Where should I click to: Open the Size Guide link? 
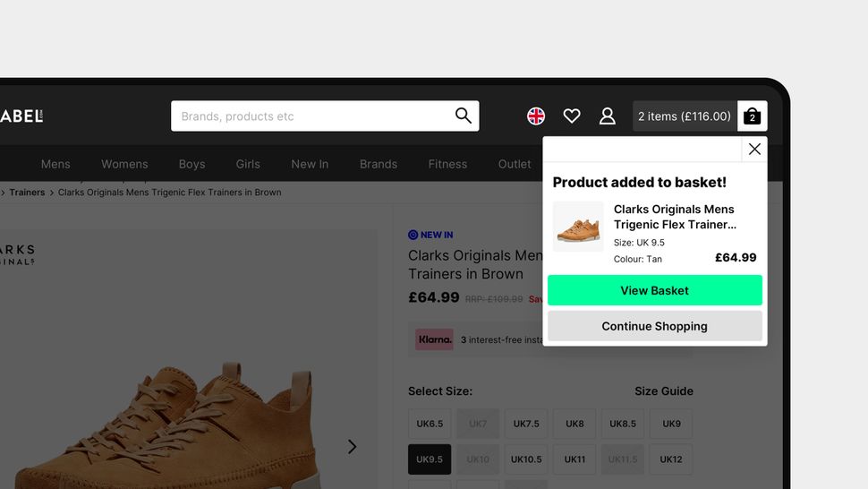pyautogui.click(x=664, y=391)
